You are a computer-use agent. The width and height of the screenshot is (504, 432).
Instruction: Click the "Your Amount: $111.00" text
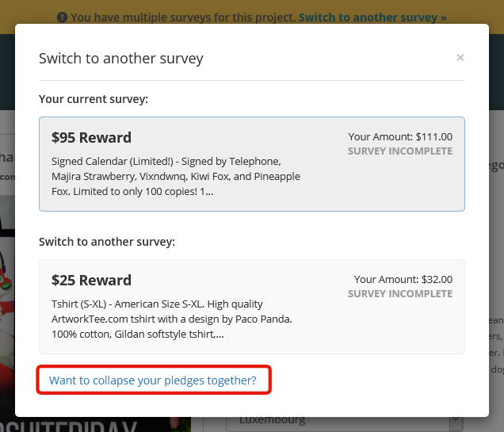coord(400,136)
